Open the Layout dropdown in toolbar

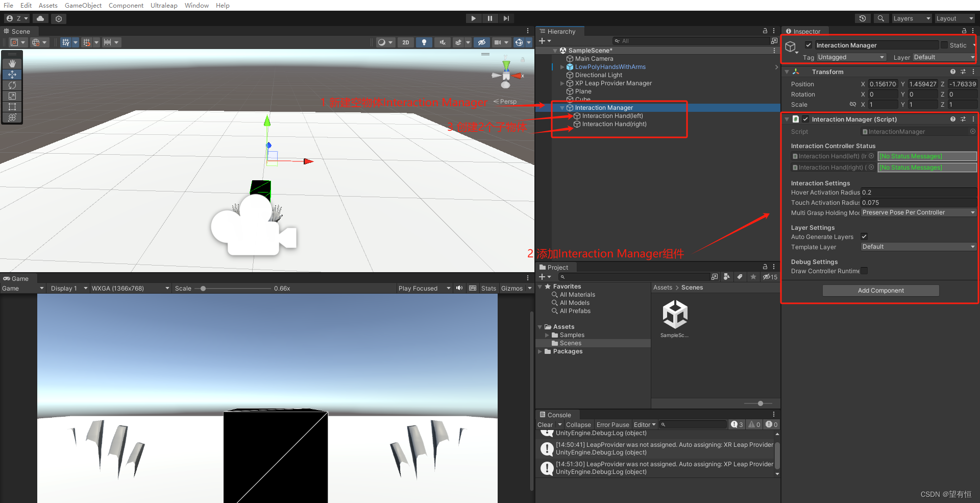pos(954,18)
